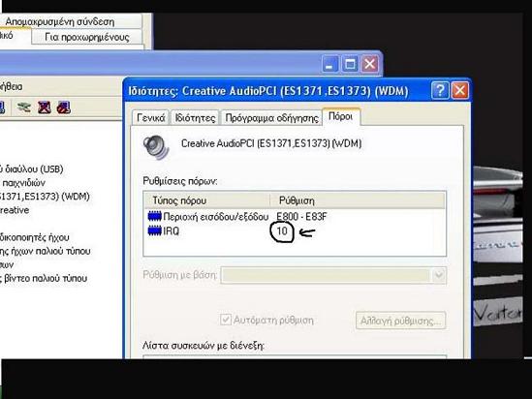The image size is (532, 399).
Task: Maximize the Device Manager window
Action: [350, 64]
